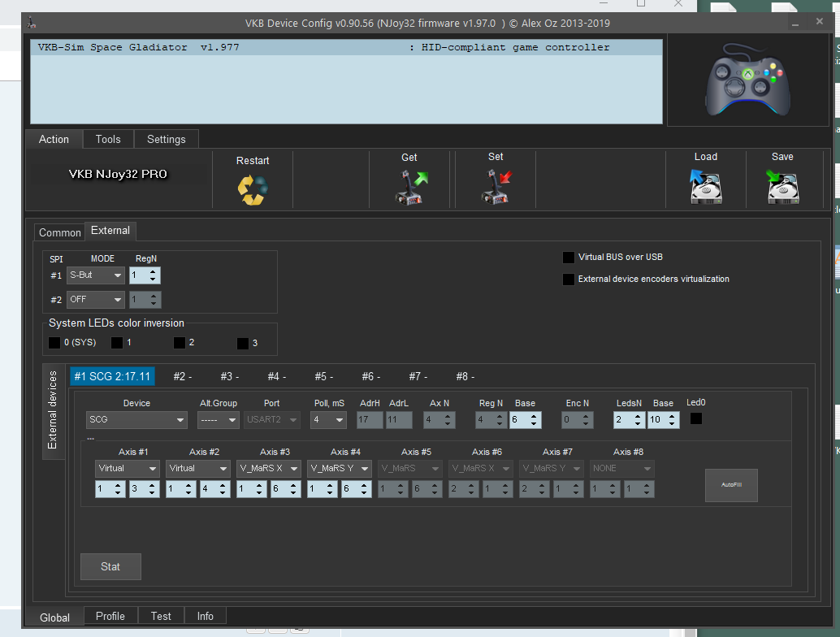Image resolution: width=840 pixels, height=637 pixels.
Task: Click the Restart recycle icon
Action: [x=253, y=190]
